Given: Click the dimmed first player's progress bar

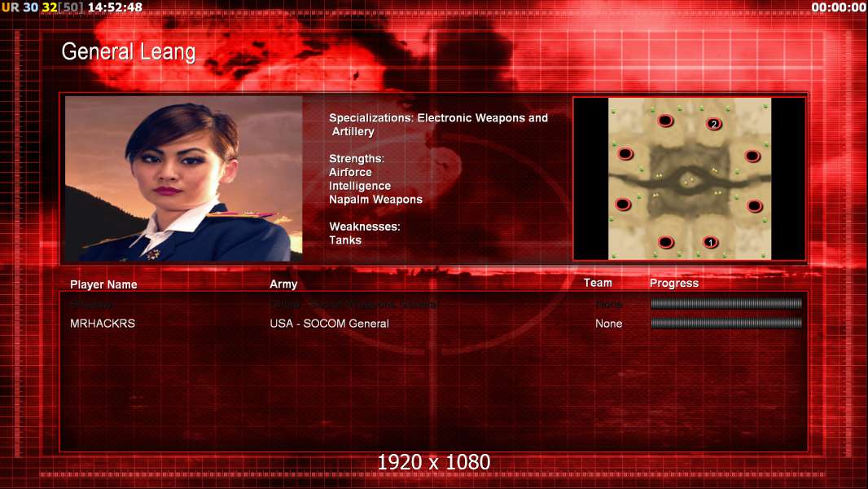Looking at the screenshot, I should (726, 303).
